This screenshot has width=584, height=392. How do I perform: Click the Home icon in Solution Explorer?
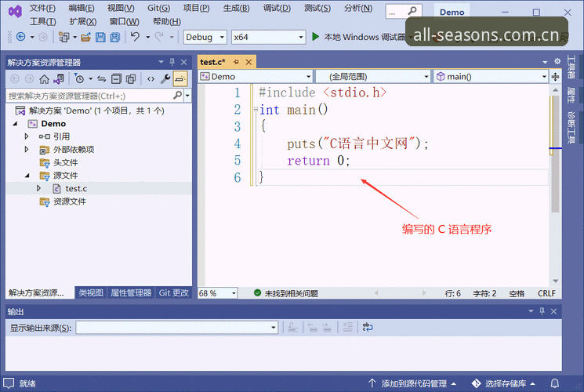pyautogui.click(x=45, y=79)
